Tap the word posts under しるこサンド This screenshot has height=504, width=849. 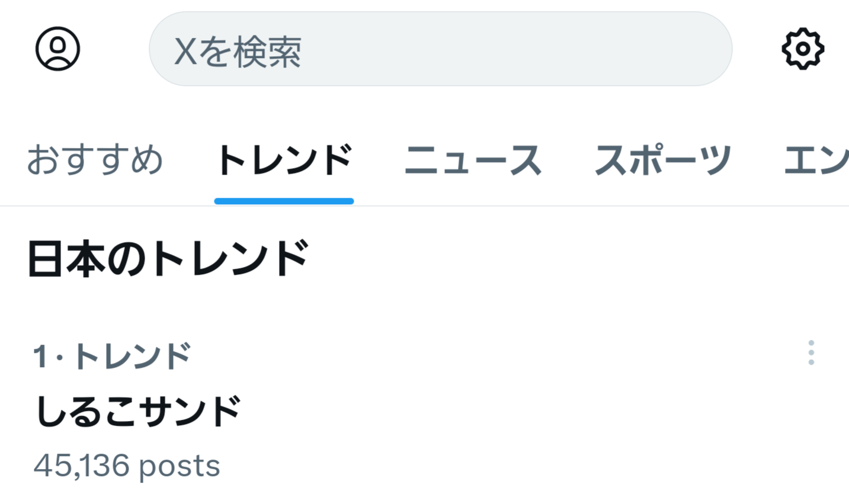click(x=180, y=466)
